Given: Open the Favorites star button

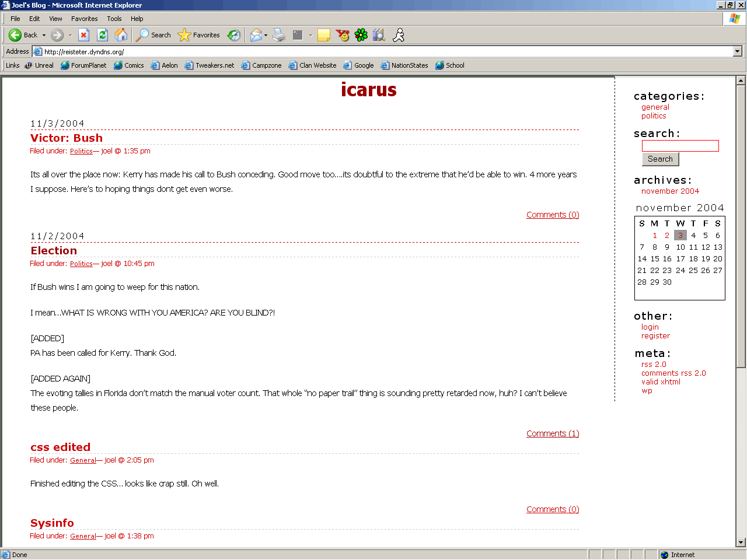Looking at the screenshot, I should click(199, 35).
